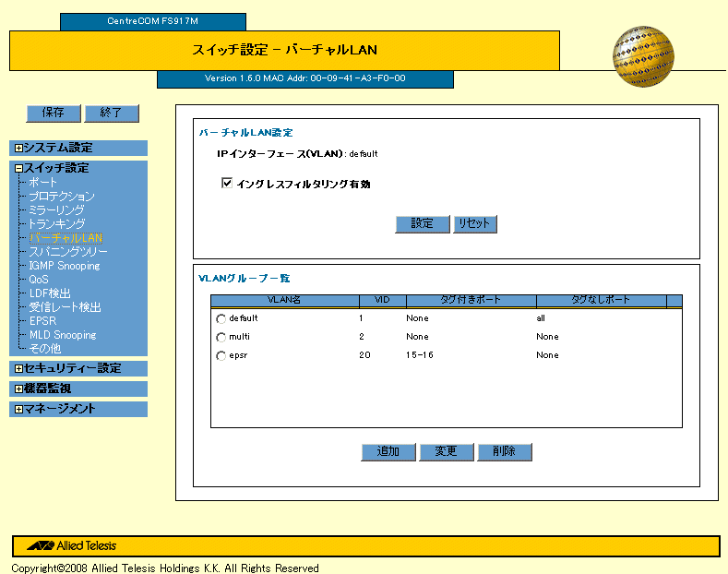The width and height of the screenshot is (728, 574).
Task: Click the 'default' VLAN name text
Action: pos(244,318)
